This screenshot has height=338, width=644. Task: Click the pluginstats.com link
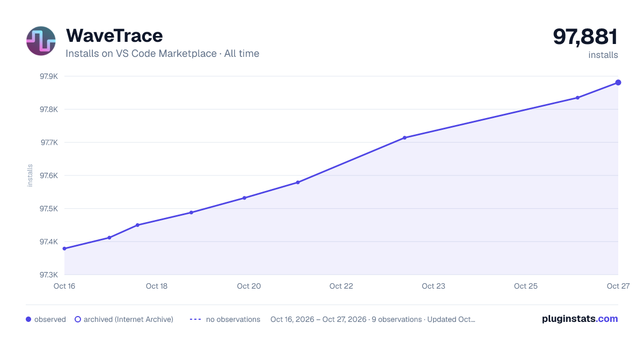580,319
